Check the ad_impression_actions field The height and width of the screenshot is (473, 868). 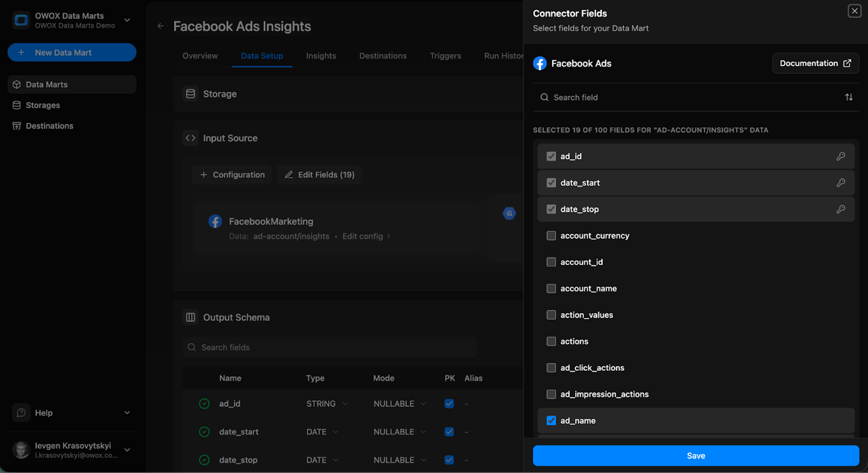[x=551, y=394]
